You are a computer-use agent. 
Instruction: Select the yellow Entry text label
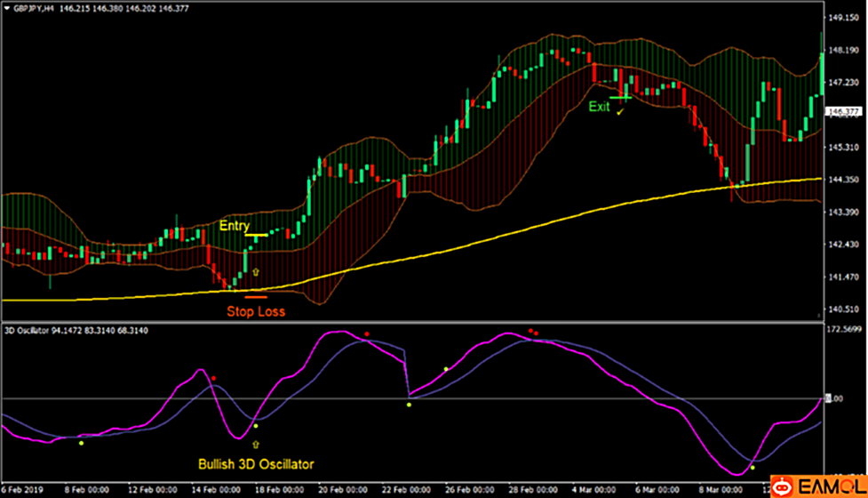pos(235,226)
